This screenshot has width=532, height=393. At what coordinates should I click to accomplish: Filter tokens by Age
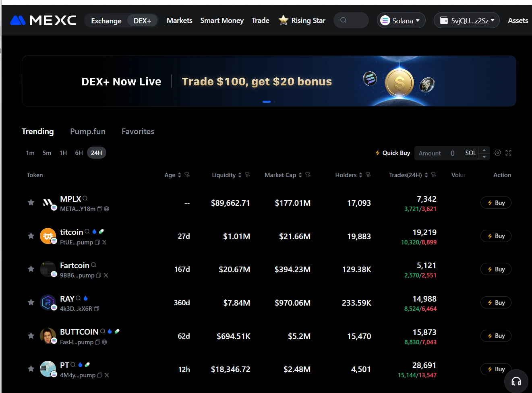point(187,175)
